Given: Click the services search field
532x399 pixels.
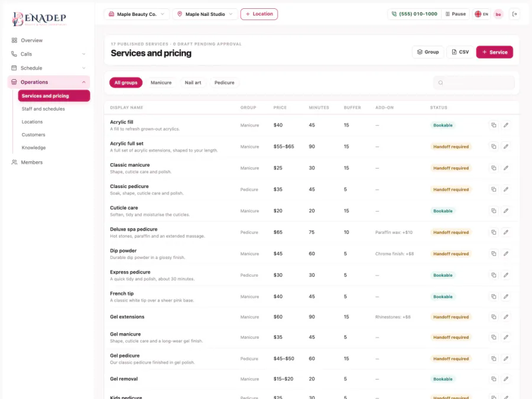Looking at the screenshot, I should [x=473, y=83].
